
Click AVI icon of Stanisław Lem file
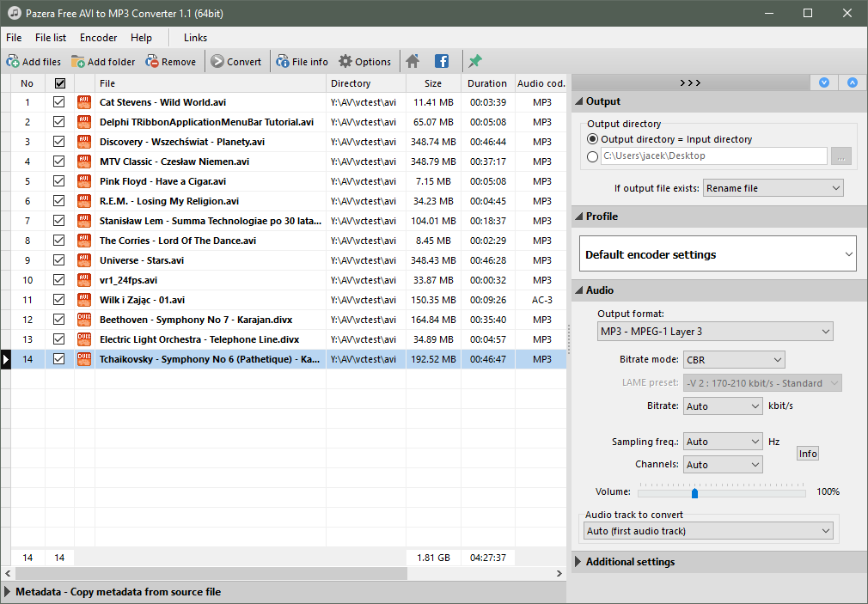coord(84,220)
